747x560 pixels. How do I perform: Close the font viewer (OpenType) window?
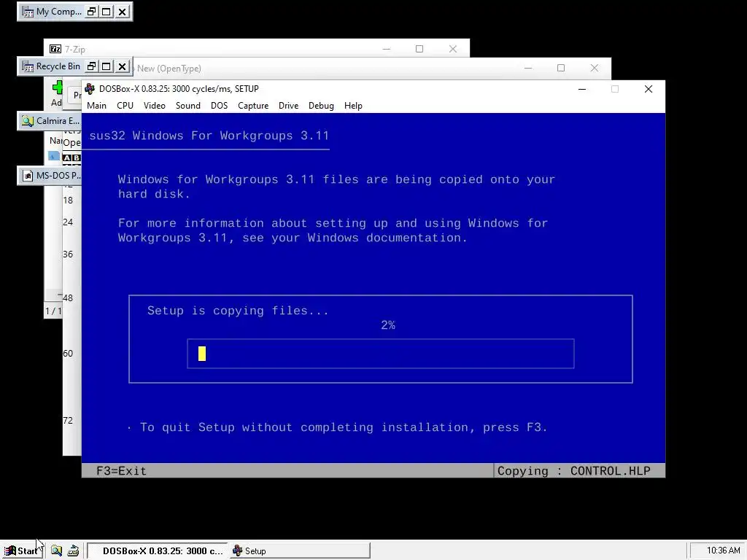(x=594, y=68)
